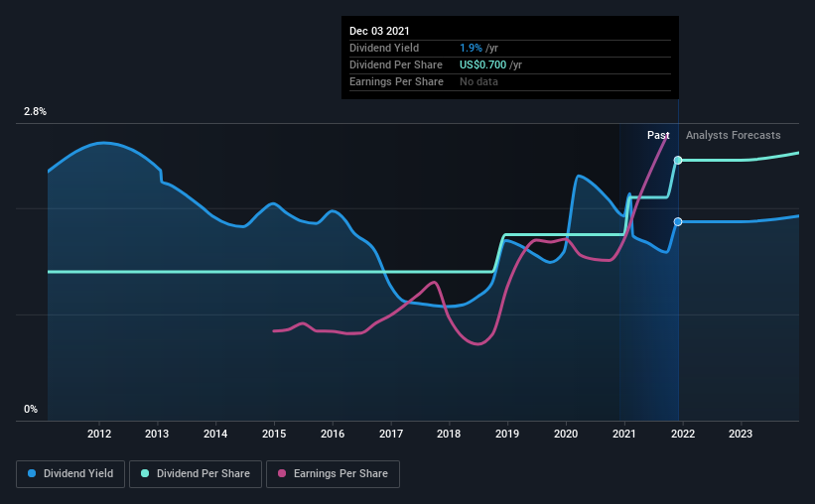The image size is (815, 504).
Task: Click the tooltip Dividend Per Share row label
Action: [x=396, y=64]
